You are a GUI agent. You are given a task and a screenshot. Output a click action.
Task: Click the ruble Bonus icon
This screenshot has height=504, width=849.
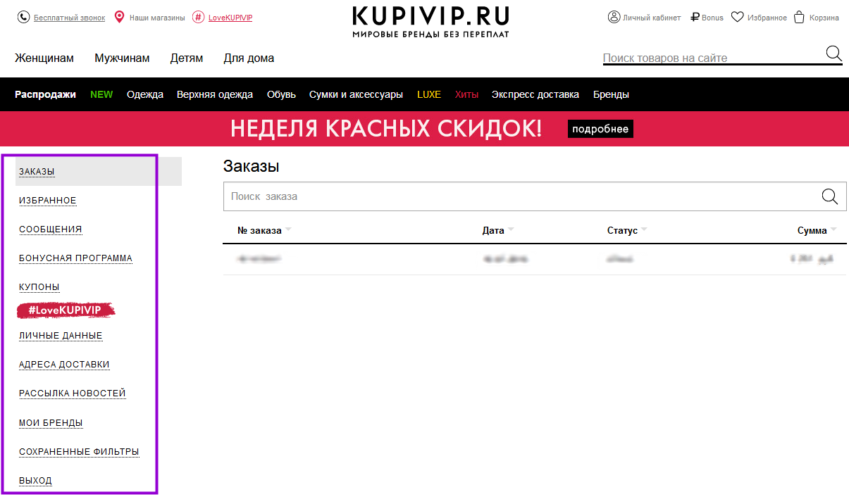pyautogui.click(x=695, y=17)
